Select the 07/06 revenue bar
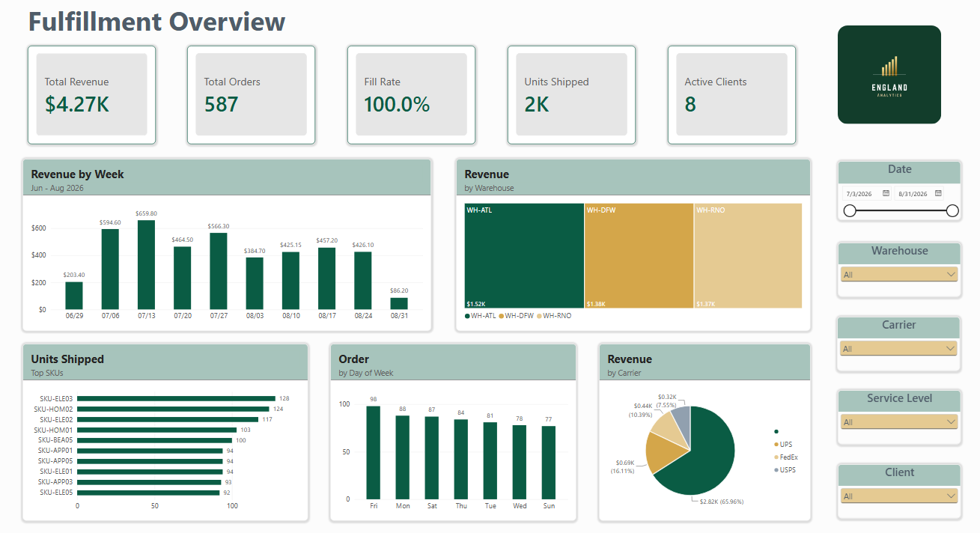 pos(110,269)
